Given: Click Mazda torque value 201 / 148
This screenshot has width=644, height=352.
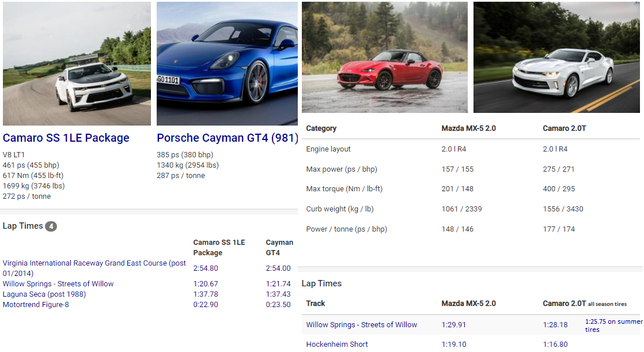Looking at the screenshot, I should [457, 189].
